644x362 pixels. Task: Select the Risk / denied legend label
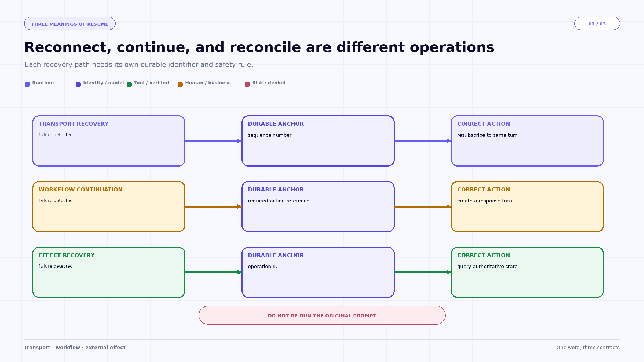269,83
